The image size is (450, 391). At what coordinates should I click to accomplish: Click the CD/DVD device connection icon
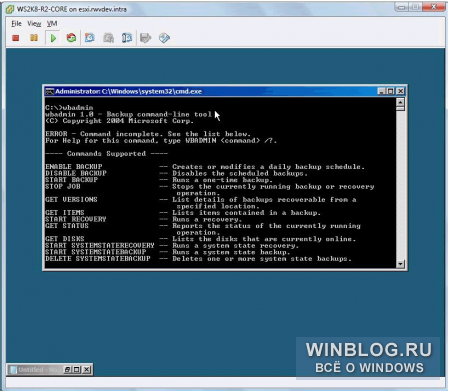pos(164,38)
